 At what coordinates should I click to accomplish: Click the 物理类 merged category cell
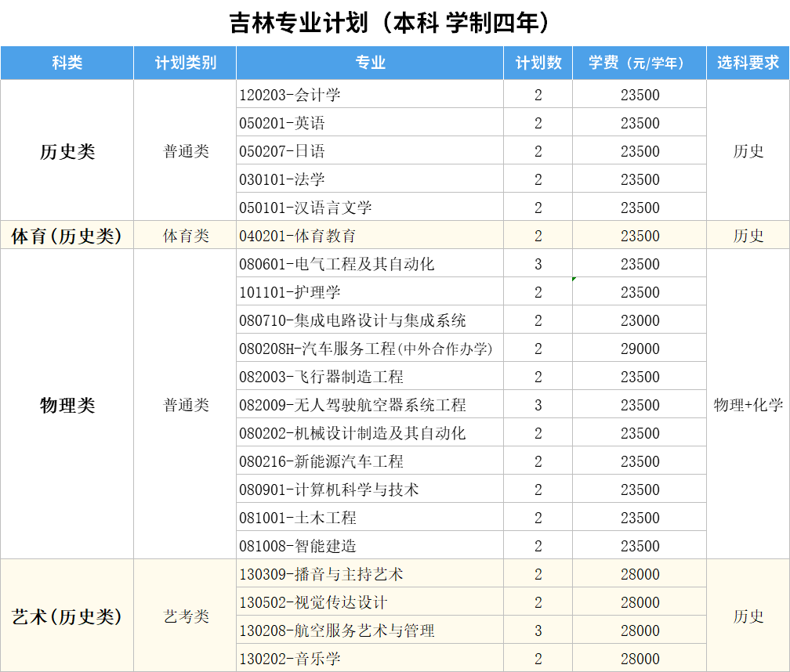(x=67, y=405)
